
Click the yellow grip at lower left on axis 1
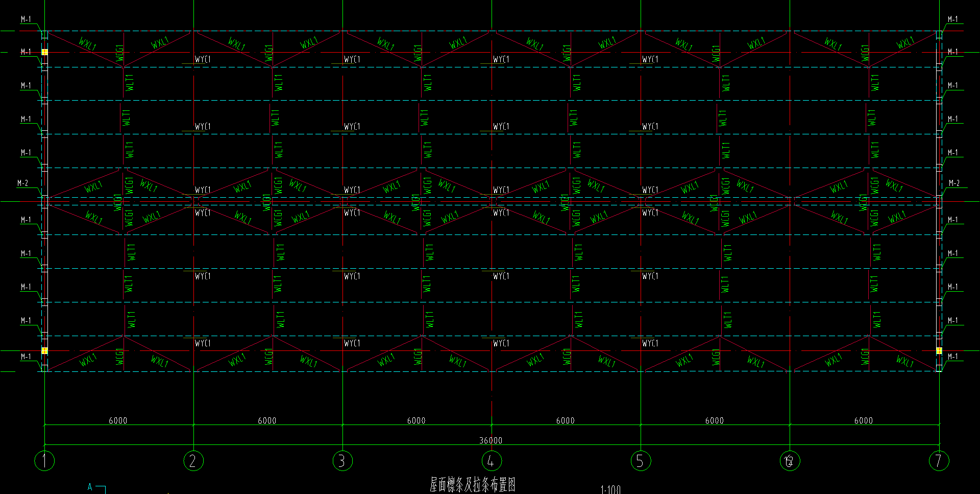(x=44, y=350)
